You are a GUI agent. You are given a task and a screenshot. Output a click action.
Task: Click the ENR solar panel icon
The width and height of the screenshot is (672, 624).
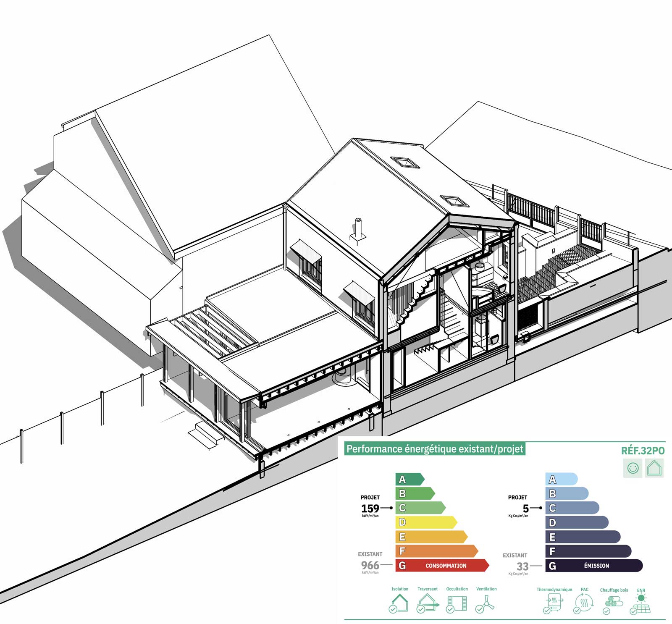point(641,603)
